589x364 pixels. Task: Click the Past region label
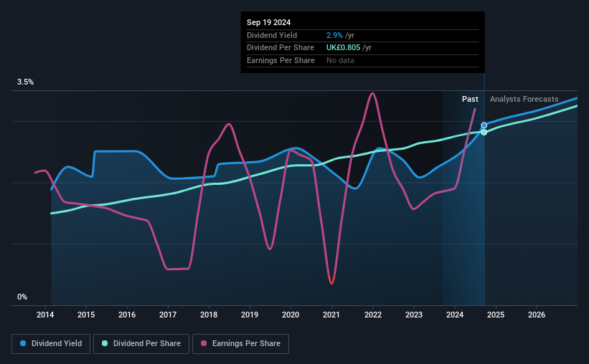pyautogui.click(x=470, y=99)
